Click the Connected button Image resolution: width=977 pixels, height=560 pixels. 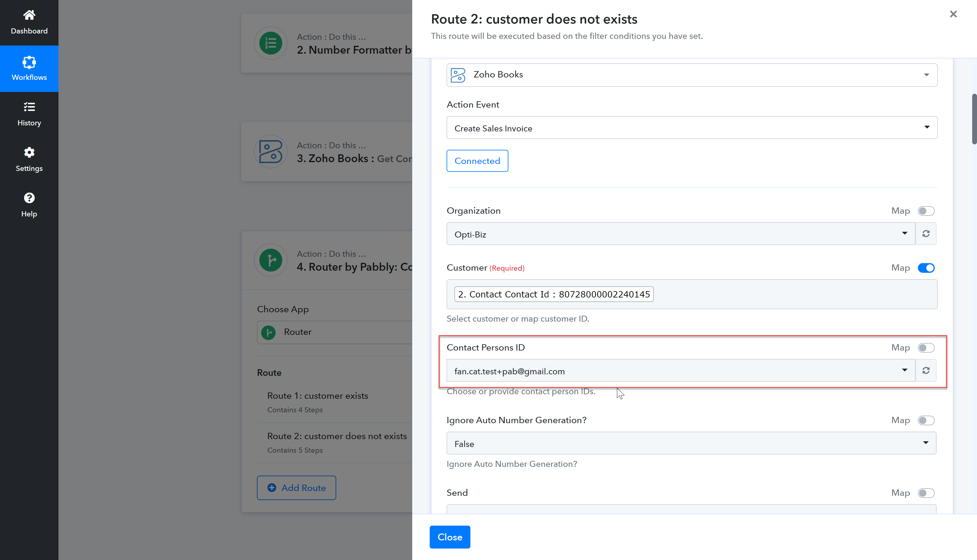click(477, 161)
